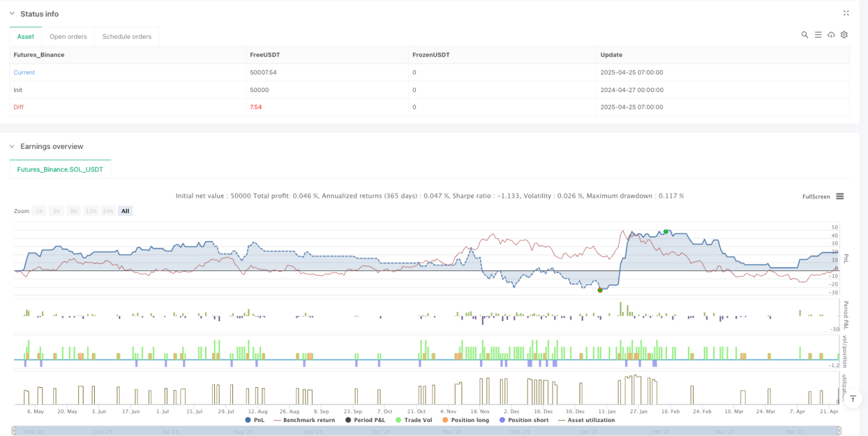Select the 24h zoom button
The width and height of the screenshot is (868, 436).
tap(107, 211)
